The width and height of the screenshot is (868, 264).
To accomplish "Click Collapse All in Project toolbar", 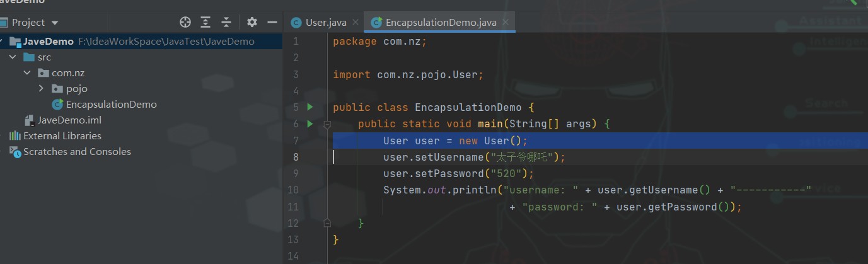I will coord(226,23).
